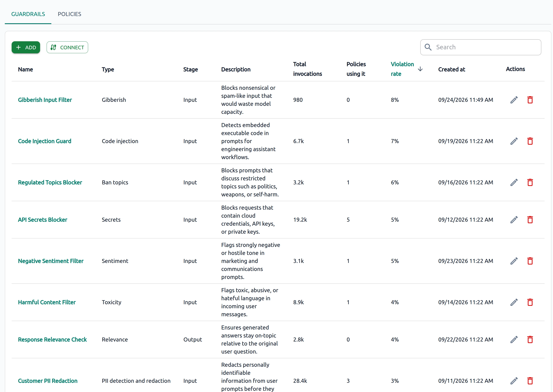Focus the Search input field
Screen dimensions: 553x392
click(x=481, y=47)
